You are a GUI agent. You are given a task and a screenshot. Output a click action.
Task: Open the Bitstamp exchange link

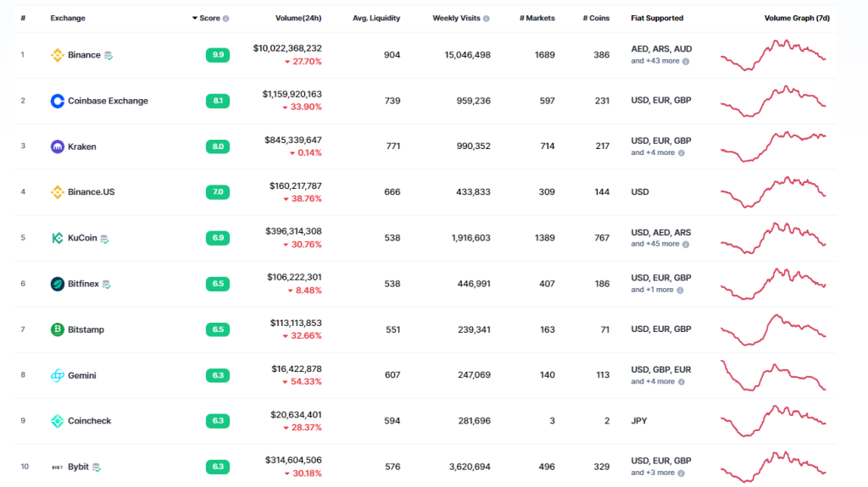(x=86, y=329)
